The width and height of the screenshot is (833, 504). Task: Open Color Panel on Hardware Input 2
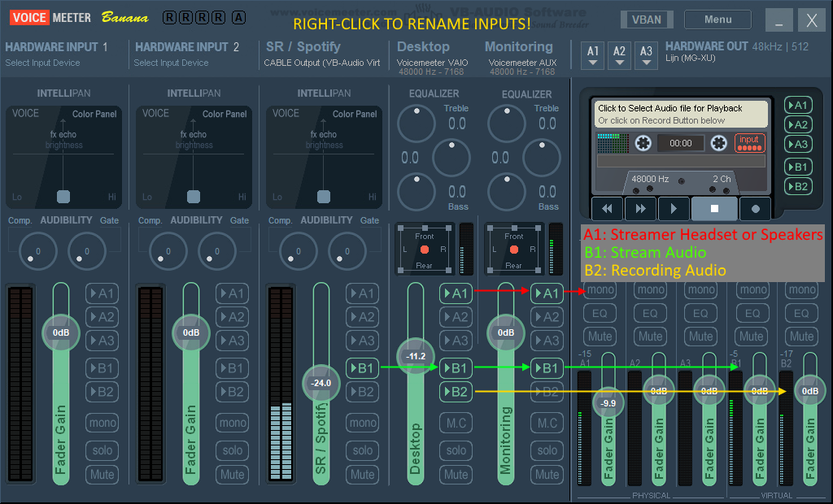coord(225,114)
